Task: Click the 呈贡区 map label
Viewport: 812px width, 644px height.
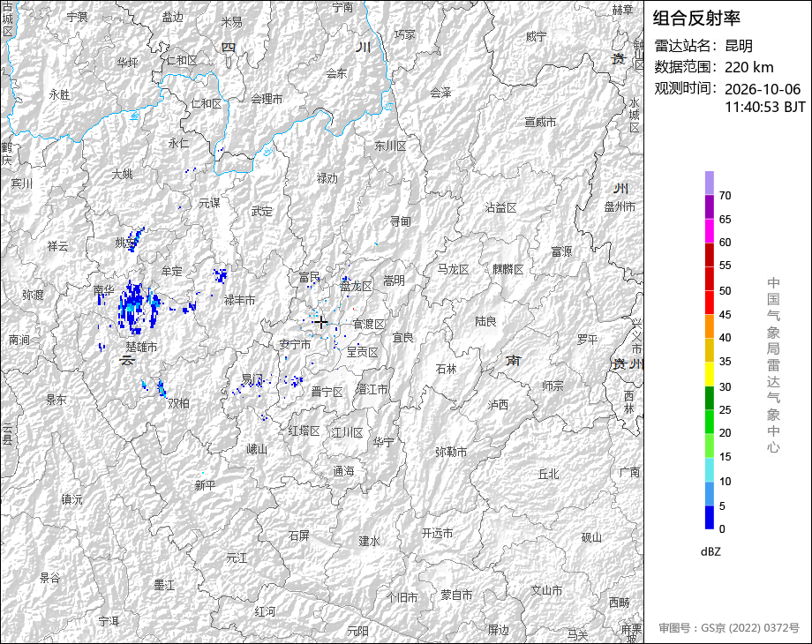Action: [x=362, y=352]
